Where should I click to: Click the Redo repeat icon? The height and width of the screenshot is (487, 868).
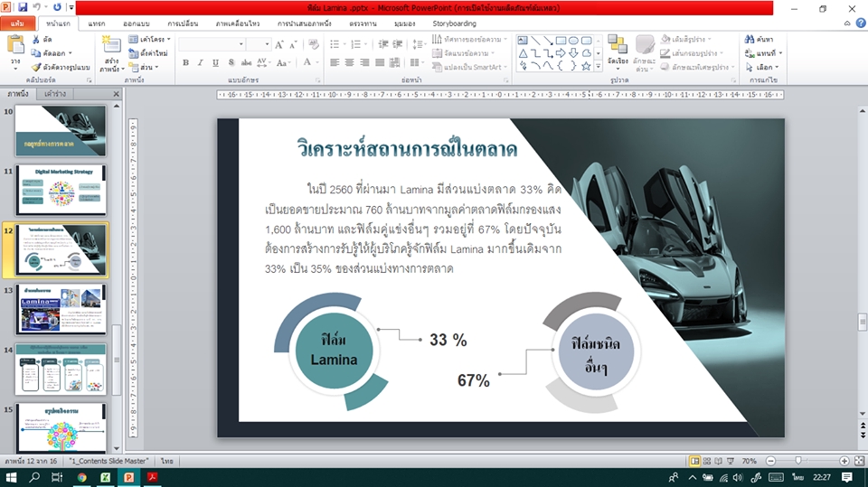tap(57, 8)
